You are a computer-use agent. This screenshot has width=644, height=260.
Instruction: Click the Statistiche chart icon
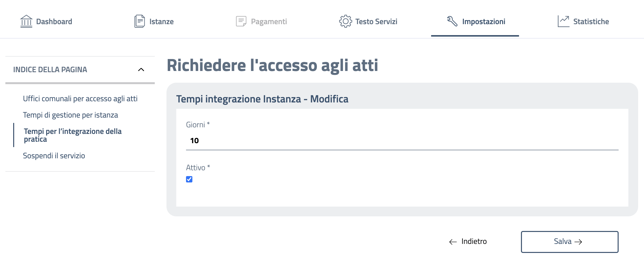coord(563,21)
